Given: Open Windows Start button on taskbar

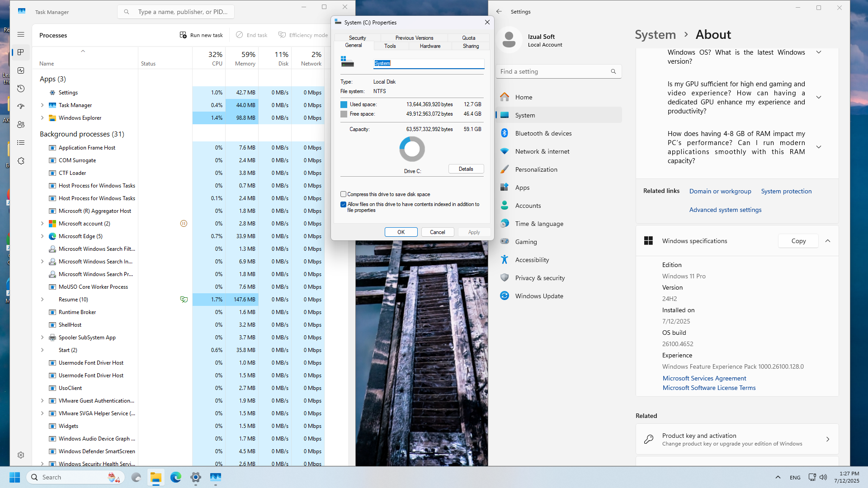Looking at the screenshot, I should [x=14, y=477].
